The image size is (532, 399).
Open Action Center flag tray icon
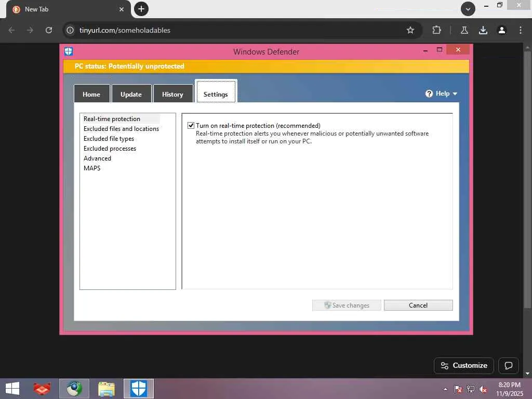458,389
